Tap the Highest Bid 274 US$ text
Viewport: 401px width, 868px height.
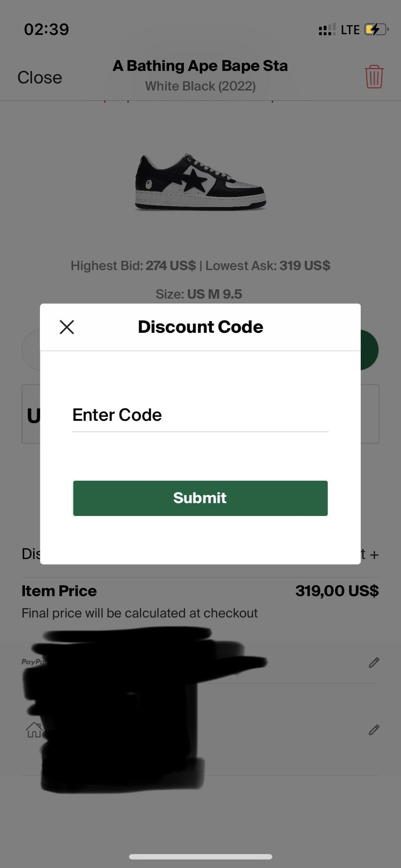(133, 265)
